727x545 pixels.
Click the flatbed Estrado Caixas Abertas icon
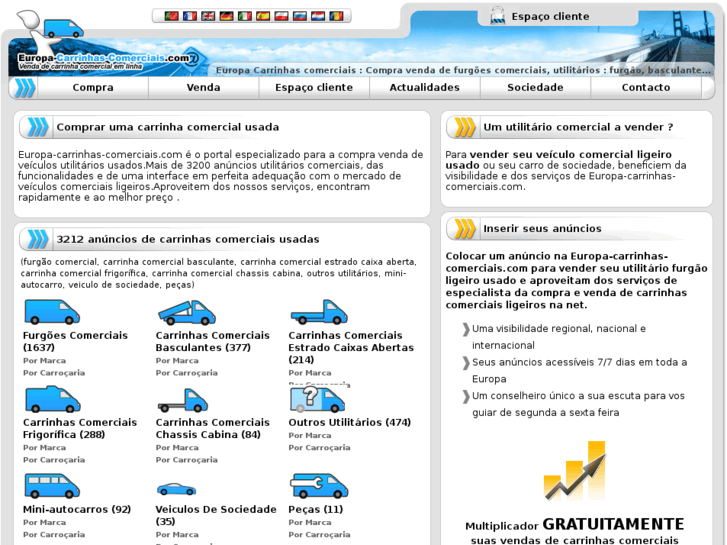point(319,312)
